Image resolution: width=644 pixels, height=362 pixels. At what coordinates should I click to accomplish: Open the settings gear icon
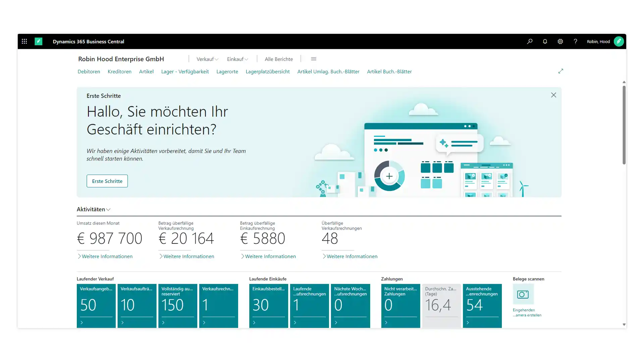click(x=560, y=42)
